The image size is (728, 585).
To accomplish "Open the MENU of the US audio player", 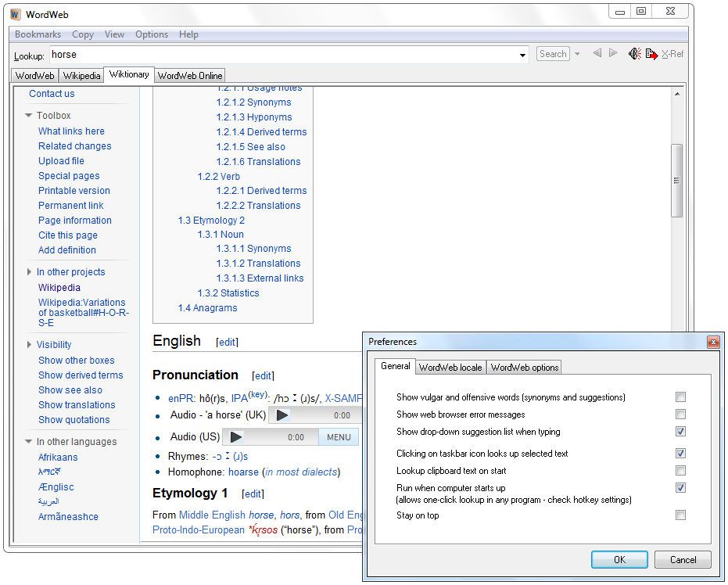I will click(x=339, y=437).
